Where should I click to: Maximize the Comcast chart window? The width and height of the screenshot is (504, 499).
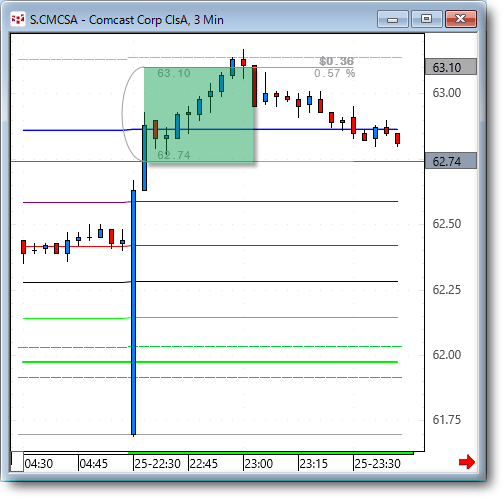pos(427,19)
